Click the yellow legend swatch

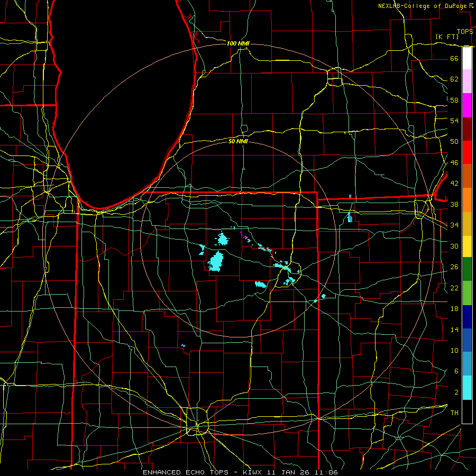tap(467, 246)
